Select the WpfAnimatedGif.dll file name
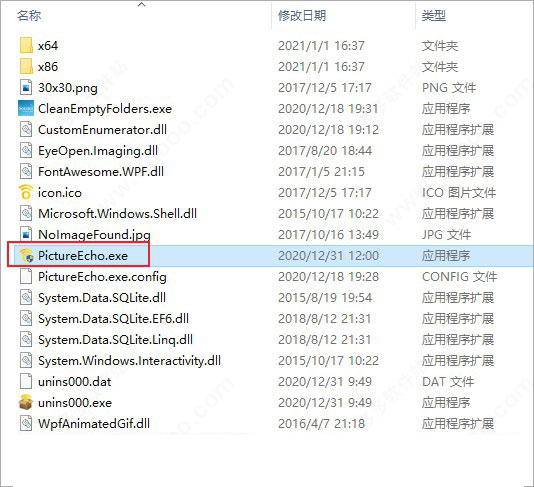Viewport: 534px width, 487px height. pyautogui.click(x=94, y=424)
